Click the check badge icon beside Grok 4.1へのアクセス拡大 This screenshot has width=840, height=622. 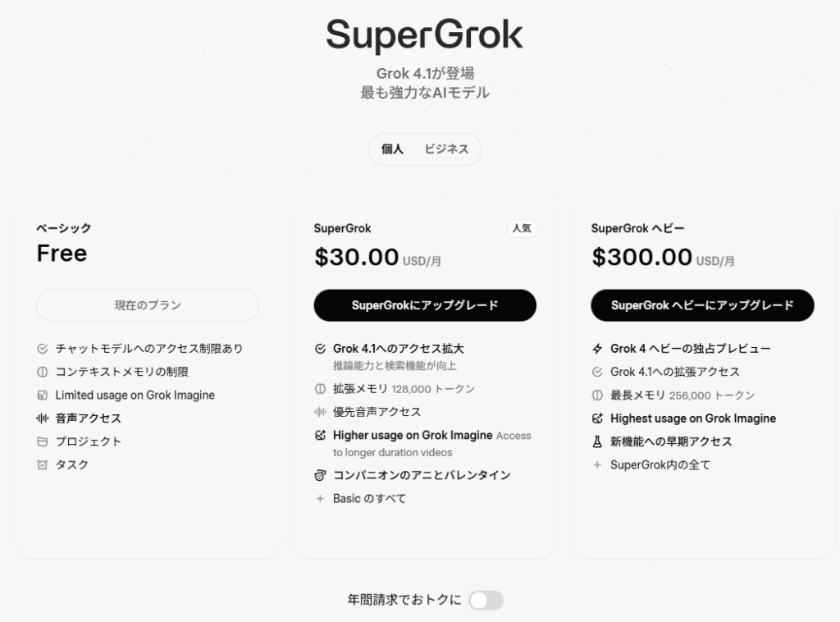[x=321, y=349]
